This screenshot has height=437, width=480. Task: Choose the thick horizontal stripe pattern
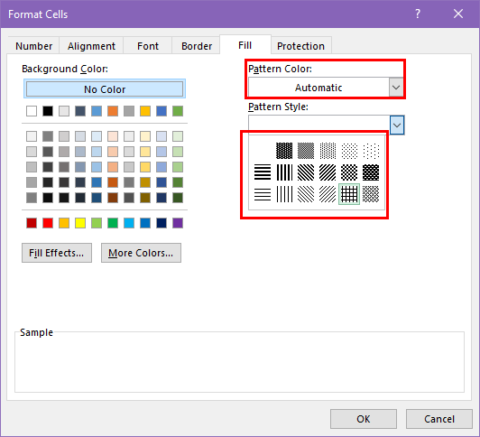(x=262, y=172)
